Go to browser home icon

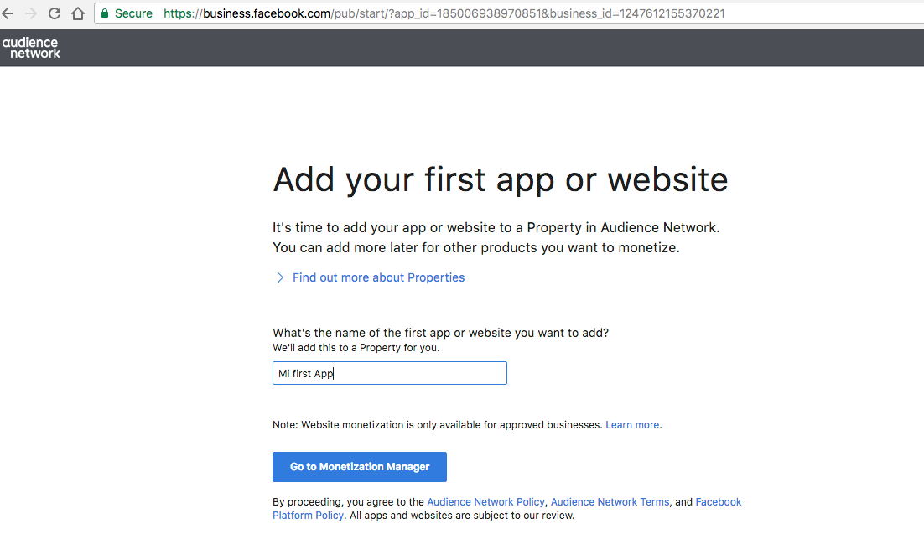(78, 13)
